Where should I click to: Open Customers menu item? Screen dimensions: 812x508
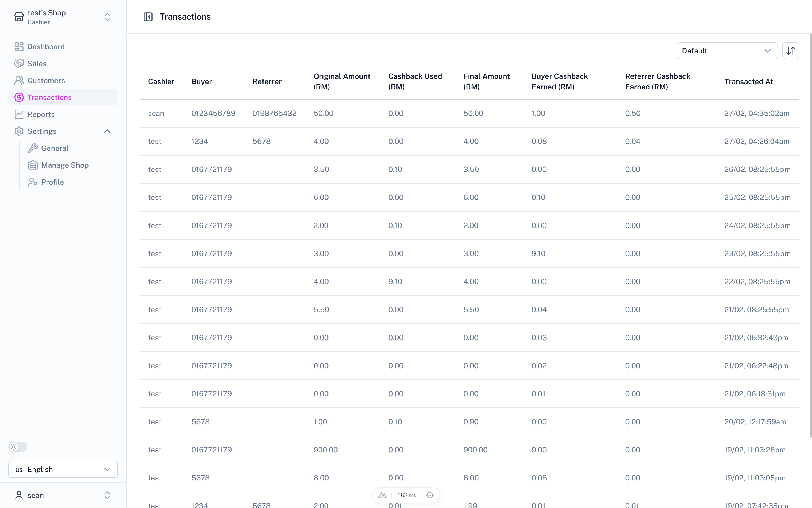click(63, 81)
